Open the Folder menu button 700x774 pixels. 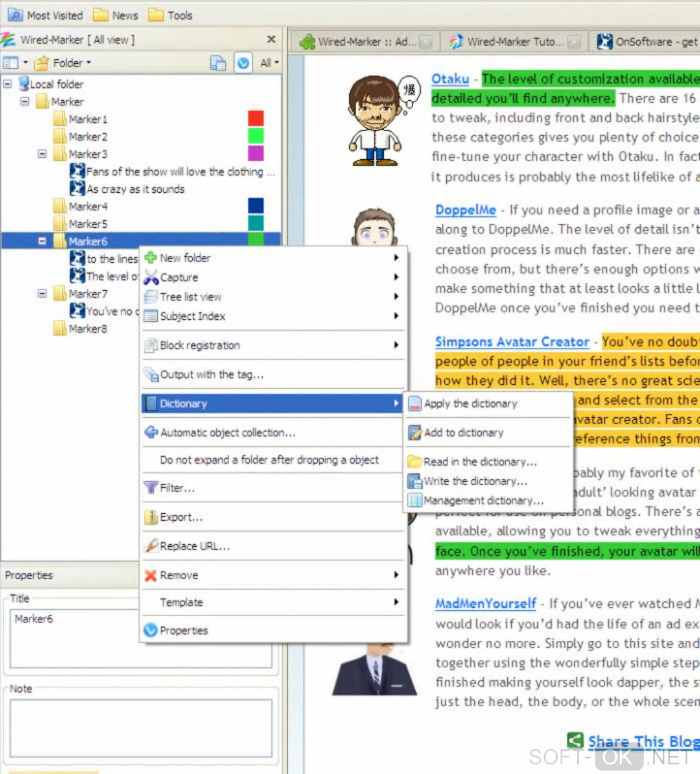pos(62,62)
